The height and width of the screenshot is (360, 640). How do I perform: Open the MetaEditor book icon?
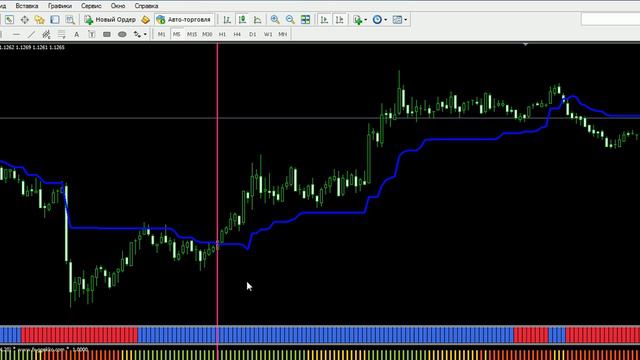pyautogui.click(x=145, y=20)
